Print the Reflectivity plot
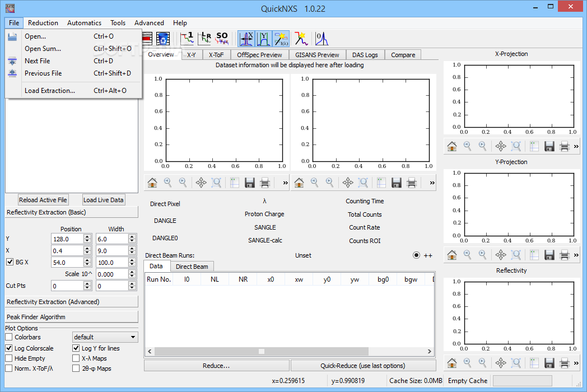 pos(564,362)
